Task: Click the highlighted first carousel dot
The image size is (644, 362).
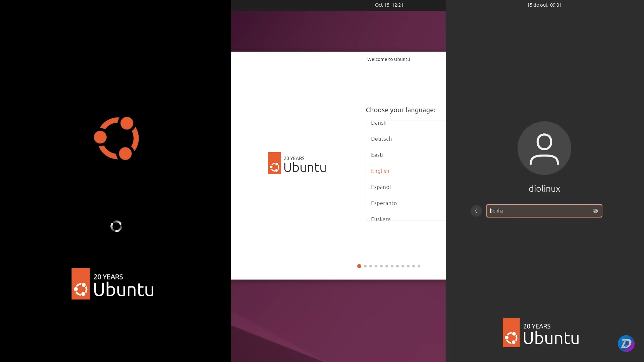Action: [359, 266]
